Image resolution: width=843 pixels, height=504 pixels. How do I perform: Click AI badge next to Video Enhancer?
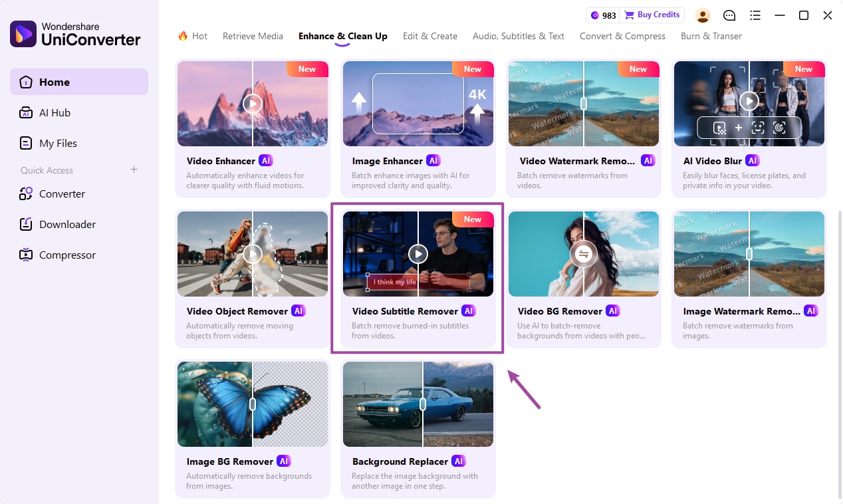[266, 160]
